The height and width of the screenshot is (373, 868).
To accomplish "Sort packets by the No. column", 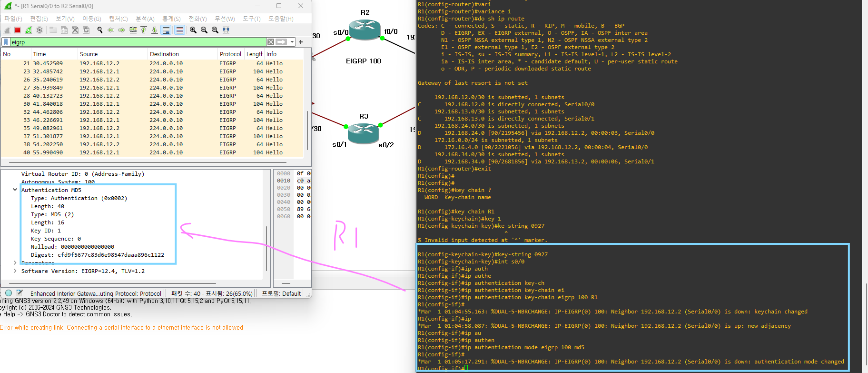I will coord(16,54).
